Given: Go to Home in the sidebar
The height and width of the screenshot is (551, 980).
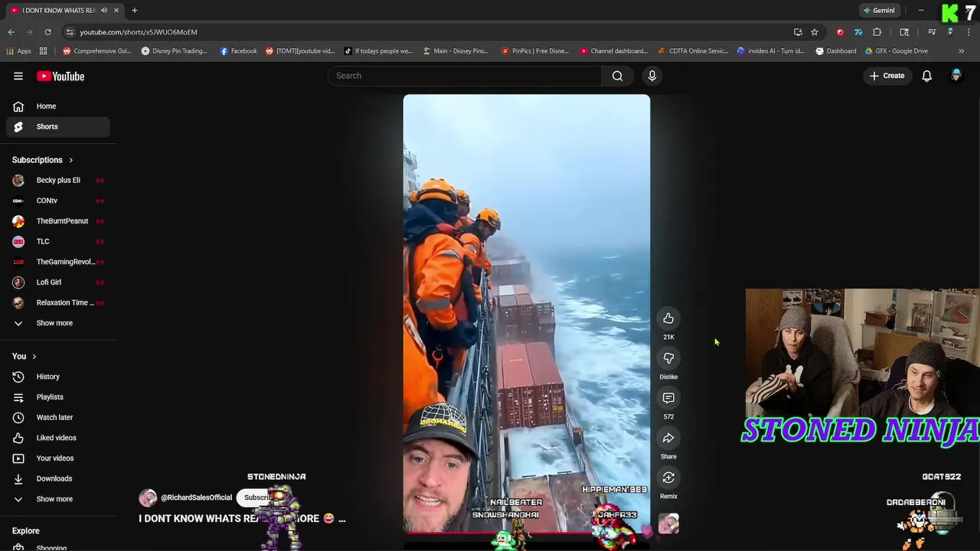Looking at the screenshot, I should (x=58, y=106).
